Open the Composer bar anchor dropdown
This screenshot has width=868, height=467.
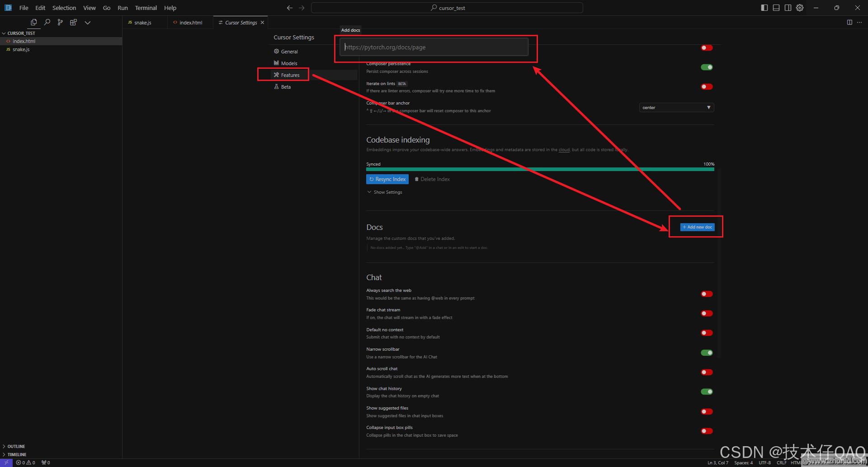tap(676, 108)
